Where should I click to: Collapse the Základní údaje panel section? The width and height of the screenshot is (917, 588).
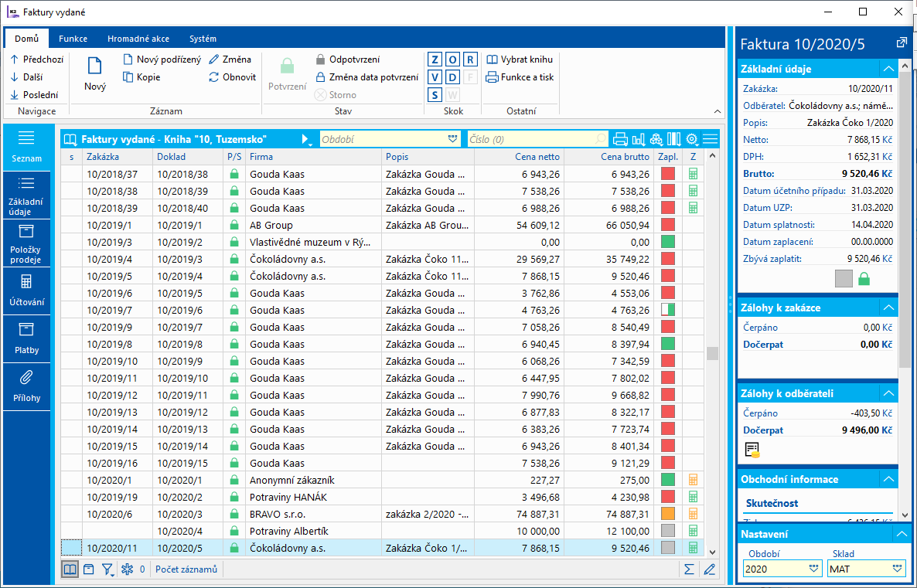pyautogui.click(x=888, y=69)
